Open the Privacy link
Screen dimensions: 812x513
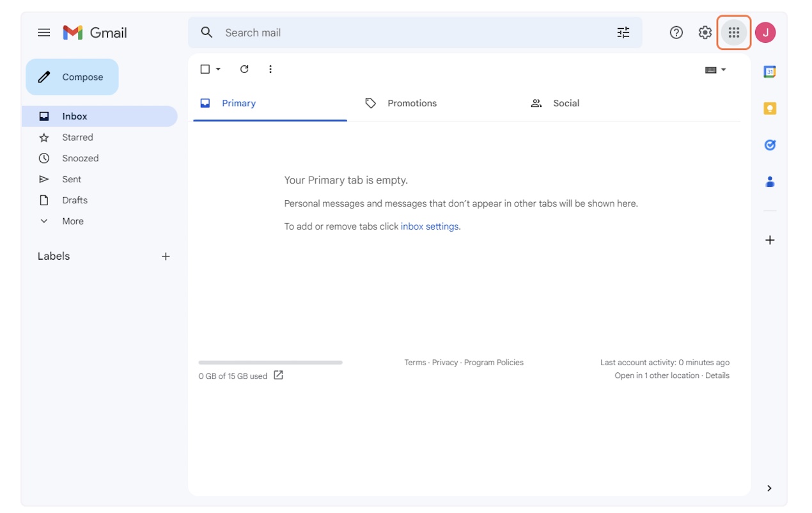click(x=445, y=363)
